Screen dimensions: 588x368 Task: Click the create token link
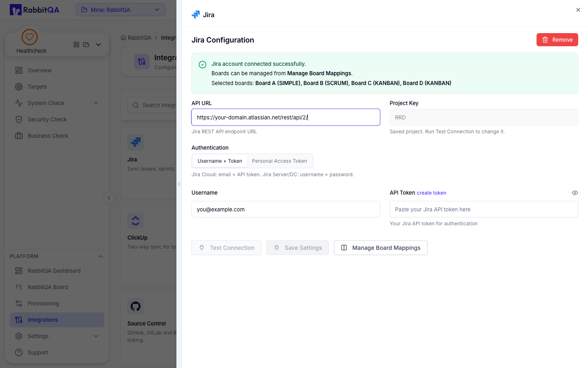click(x=432, y=193)
